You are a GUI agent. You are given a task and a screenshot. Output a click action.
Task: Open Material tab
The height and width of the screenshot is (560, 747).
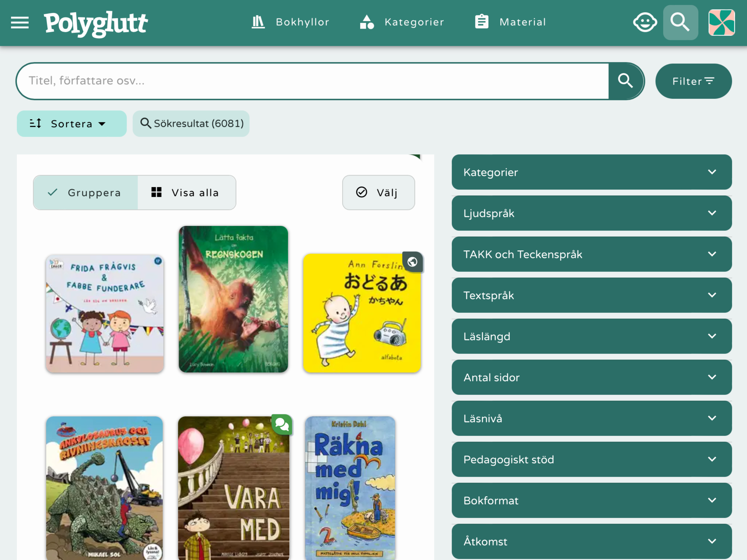[510, 22]
